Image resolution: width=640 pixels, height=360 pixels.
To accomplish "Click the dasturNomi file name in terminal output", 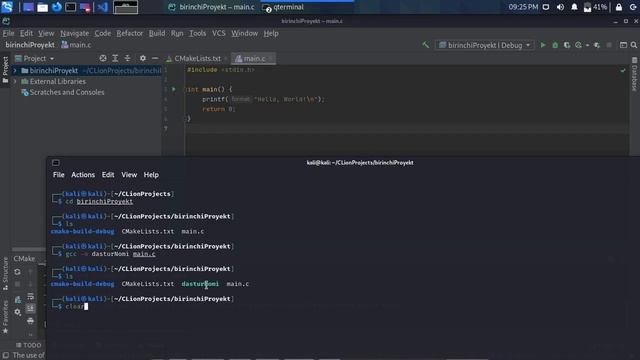I will click(x=200, y=284).
